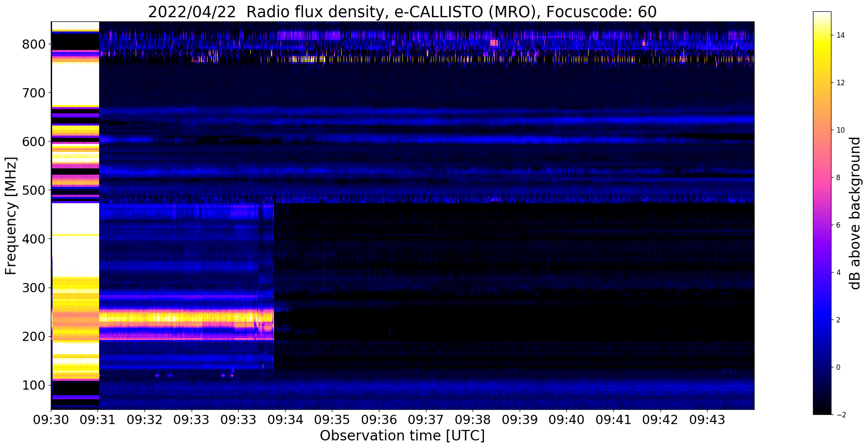Click the 700 MHz frequency tick label

34,92
